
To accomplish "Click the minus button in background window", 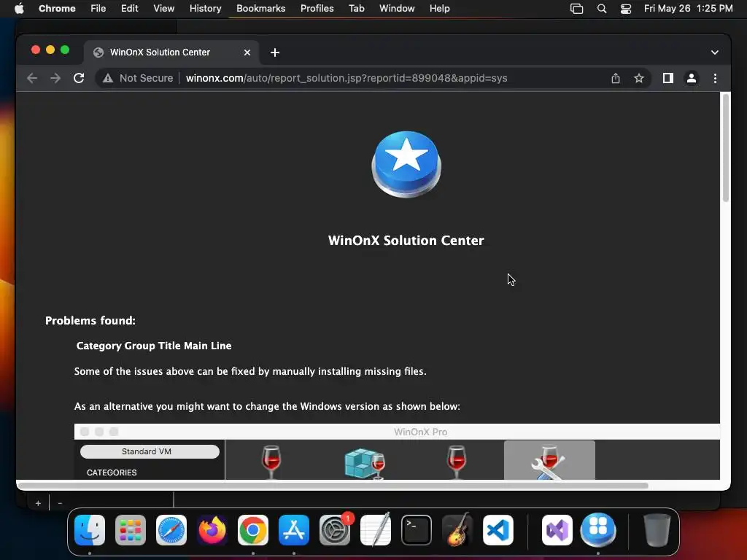I will [60, 503].
